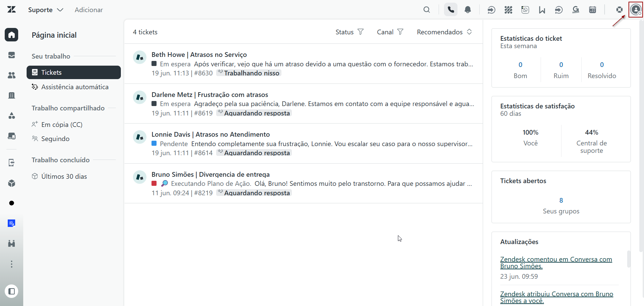Open the binoculars icon in sidebar
This screenshot has height=306, width=644.
pyautogui.click(x=11, y=243)
